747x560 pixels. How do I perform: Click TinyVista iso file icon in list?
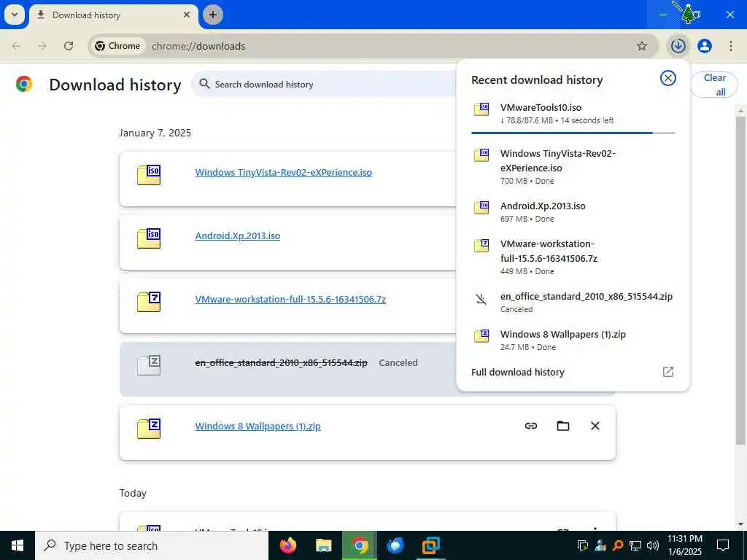(x=149, y=175)
